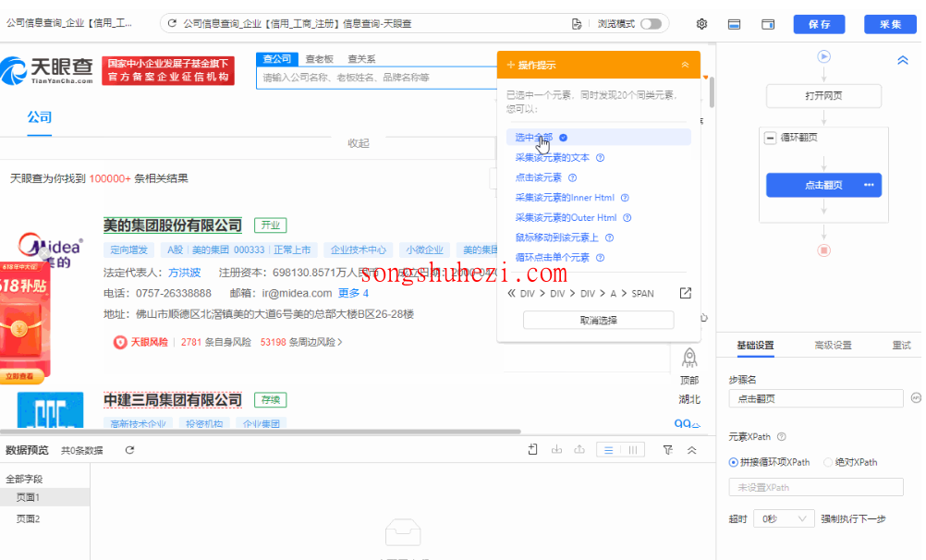This screenshot has width=926, height=560.
Task: Open settings gear in top toolbar
Action: [701, 24]
